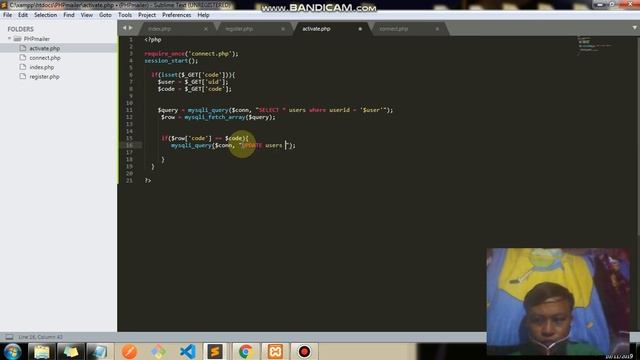Open Windows Explorer from the taskbar

pyautogui.click(x=41, y=351)
